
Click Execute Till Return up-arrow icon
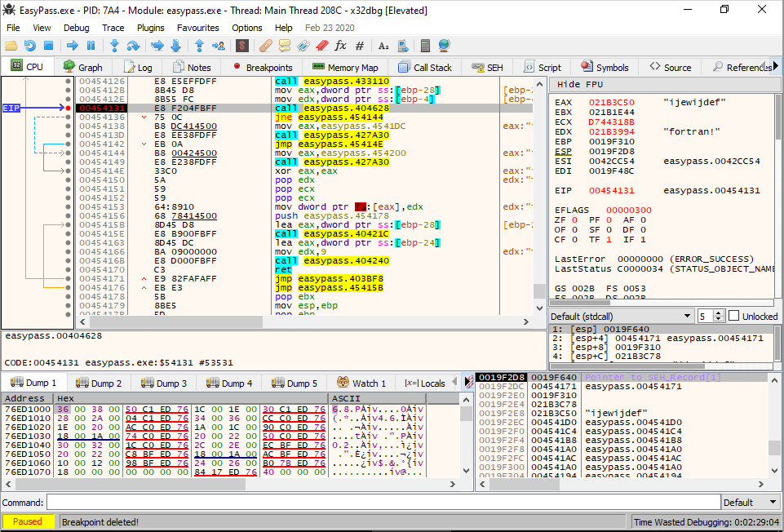(x=200, y=46)
